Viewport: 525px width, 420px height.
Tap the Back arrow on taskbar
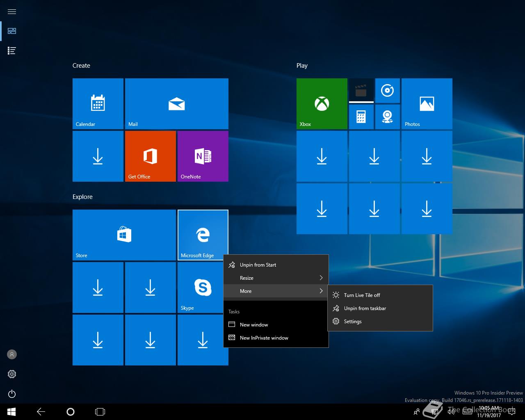click(x=41, y=412)
